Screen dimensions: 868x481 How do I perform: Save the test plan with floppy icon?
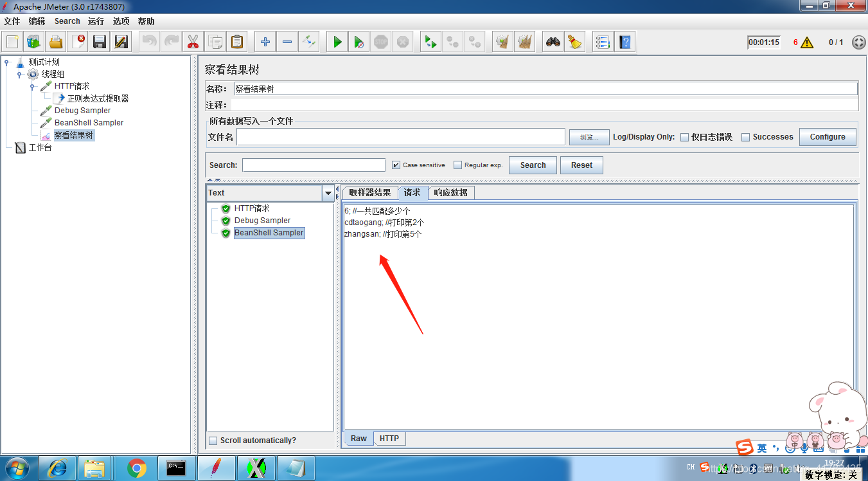(100, 42)
